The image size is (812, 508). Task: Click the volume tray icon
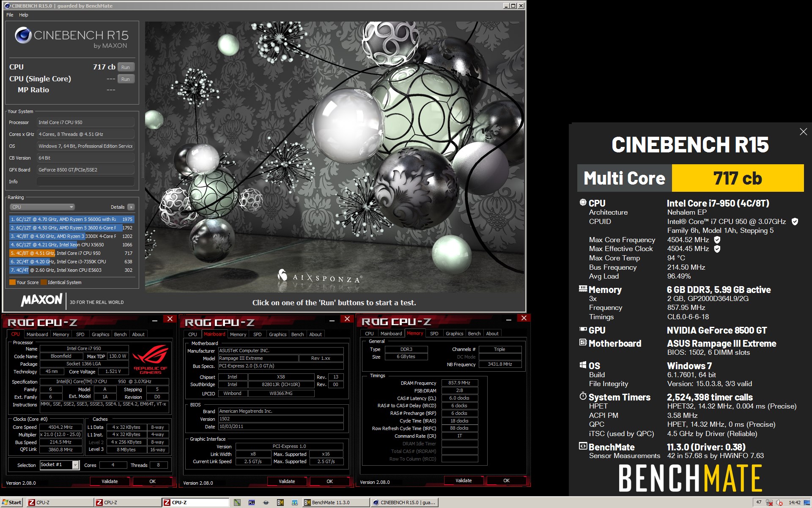(779, 502)
